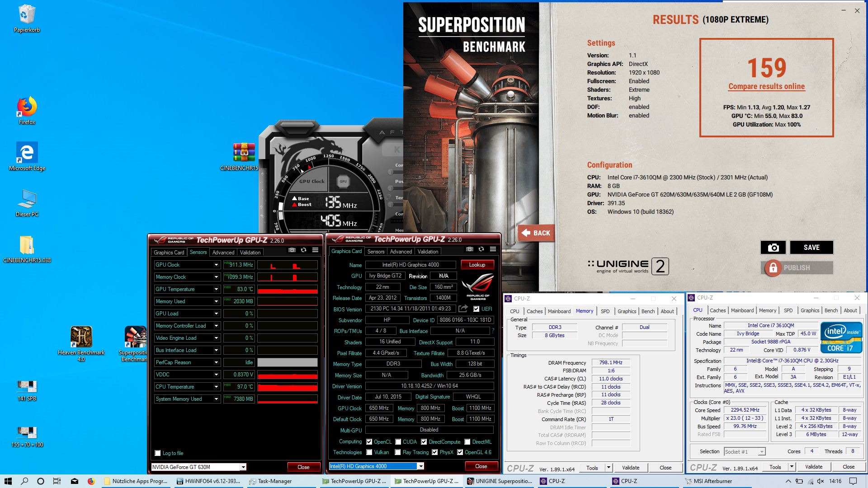This screenshot has width=868, height=488.
Task: Refresh the GPU-Z Graphics Card window
Action: point(481,249)
